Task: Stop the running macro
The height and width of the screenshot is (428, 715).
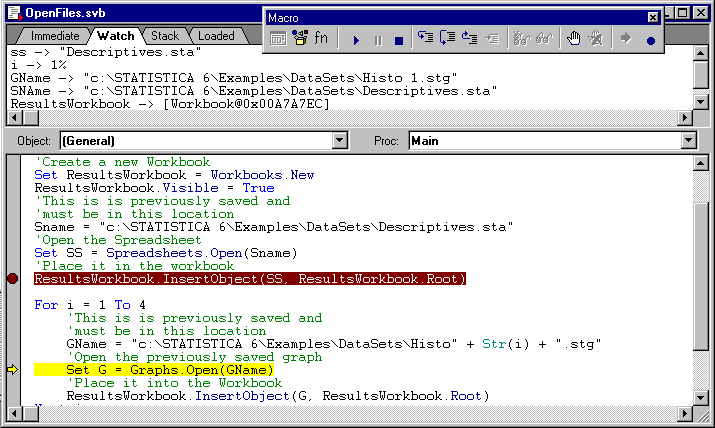Action: [398, 39]
